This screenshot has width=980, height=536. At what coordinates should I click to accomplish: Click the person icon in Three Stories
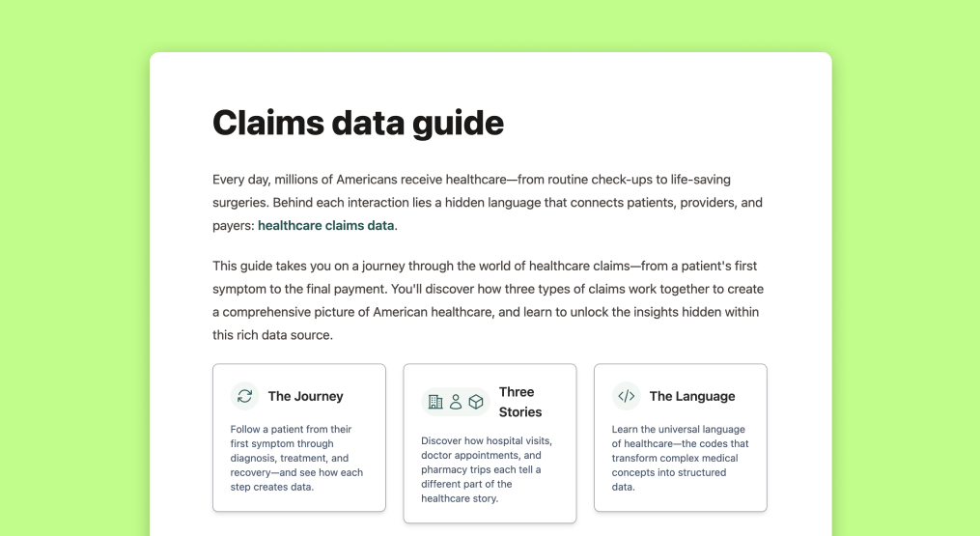[456, 402]
